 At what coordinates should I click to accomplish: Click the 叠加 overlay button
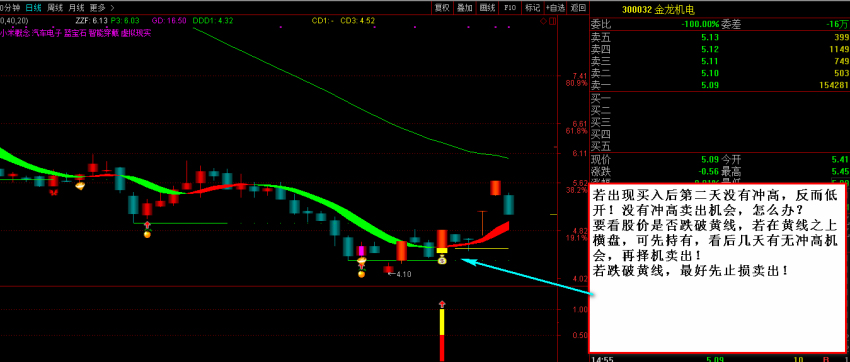tap(465, 8)
